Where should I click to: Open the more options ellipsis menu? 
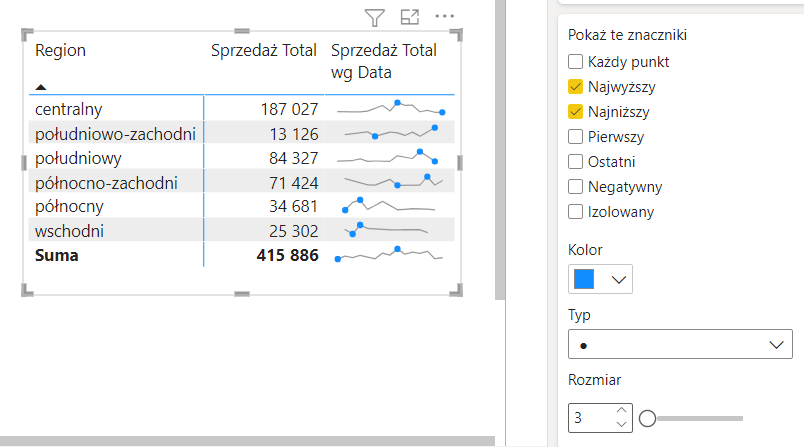[444, 17]
